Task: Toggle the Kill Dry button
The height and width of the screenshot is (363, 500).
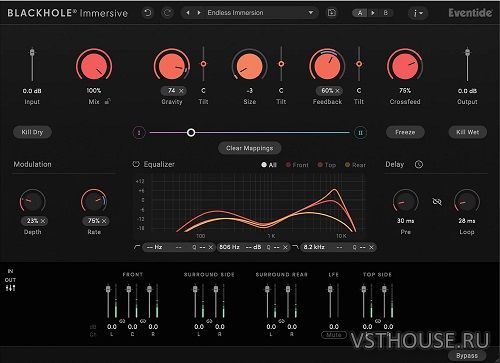Action: coord(32,132)
